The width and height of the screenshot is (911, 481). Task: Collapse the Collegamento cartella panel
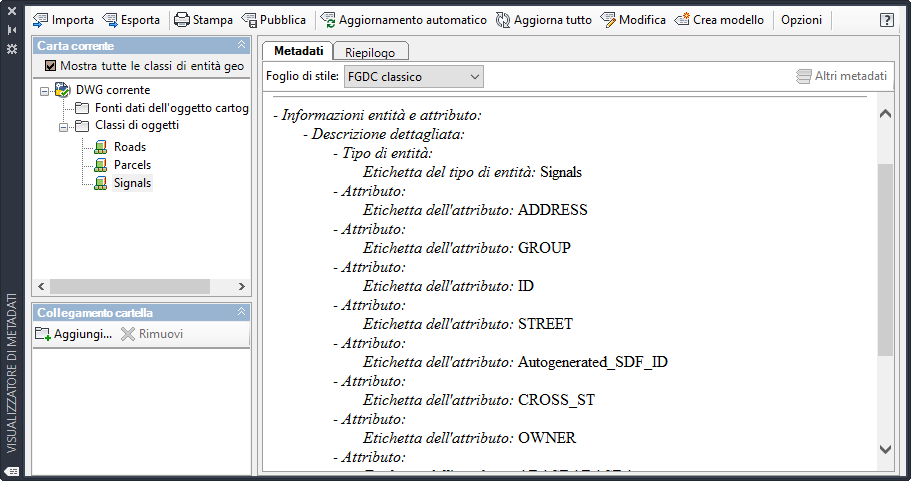242,312
